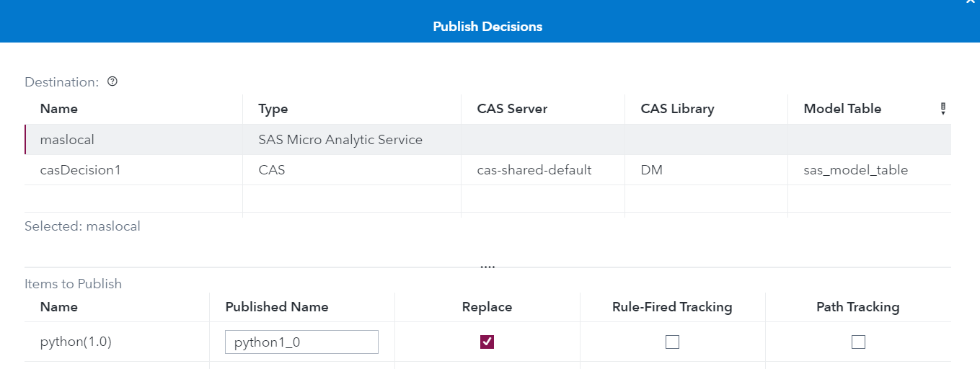Click the Published Name column header

(x=277, y=307)
